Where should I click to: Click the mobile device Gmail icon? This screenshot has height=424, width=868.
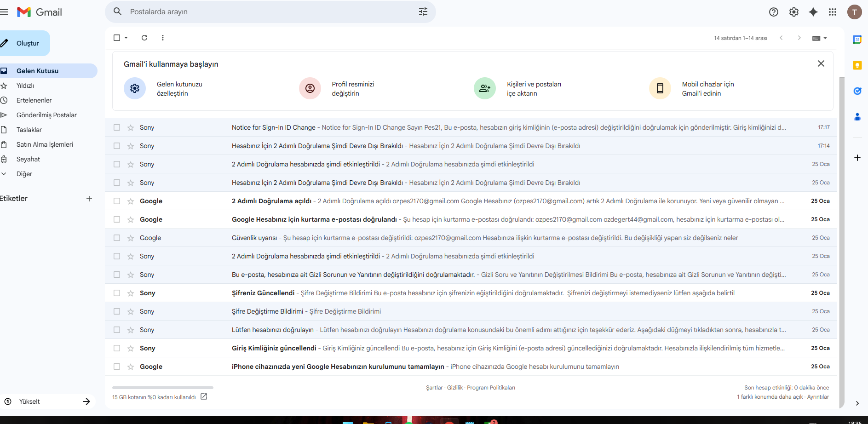click(x=660, y=88)
